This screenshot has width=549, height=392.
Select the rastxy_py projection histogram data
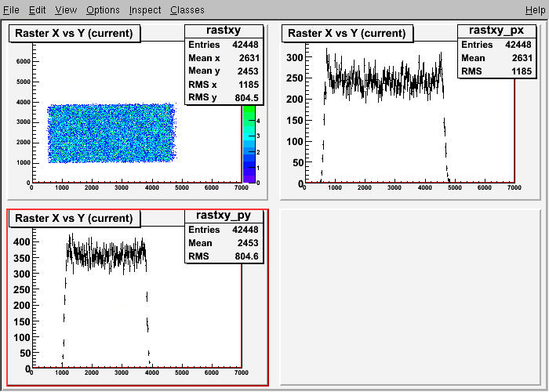[x=105, y=257]
